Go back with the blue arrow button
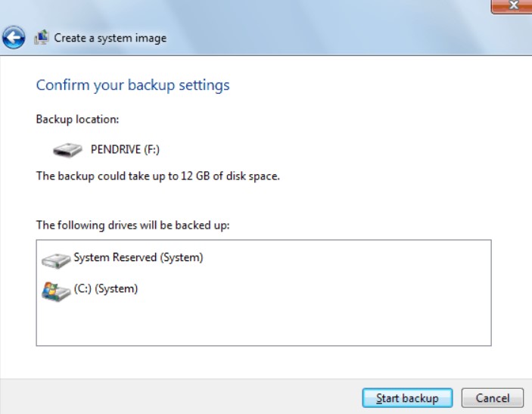532x414 pixels. pos(14,37)
